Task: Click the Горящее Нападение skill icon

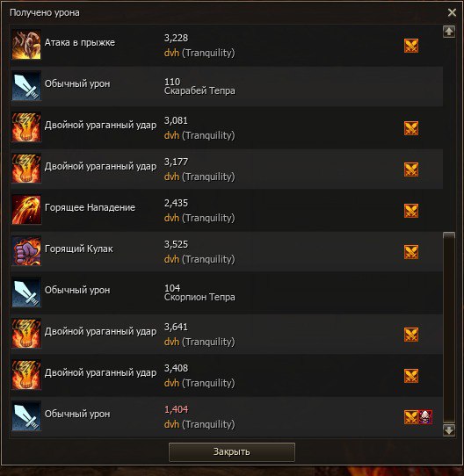Action: pyautogui.click(x=26, y=210)
